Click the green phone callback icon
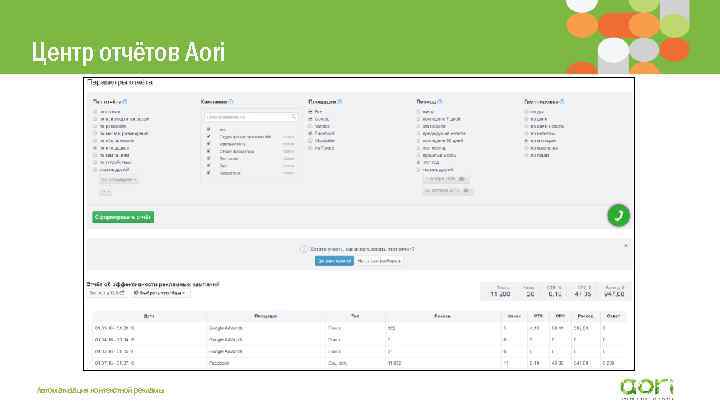Screen dimensions: 720x405 [619, 215]
